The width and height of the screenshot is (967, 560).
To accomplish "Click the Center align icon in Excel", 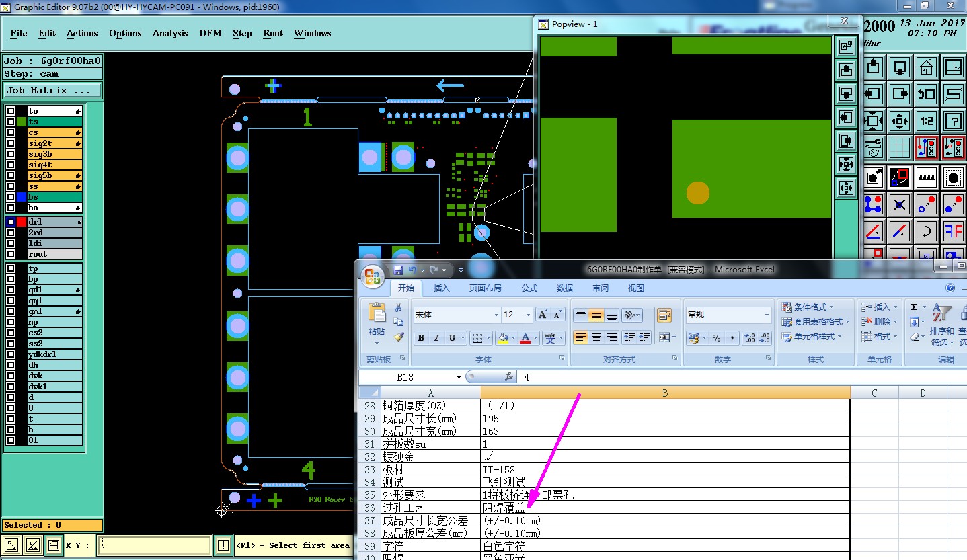I will 596,337.
